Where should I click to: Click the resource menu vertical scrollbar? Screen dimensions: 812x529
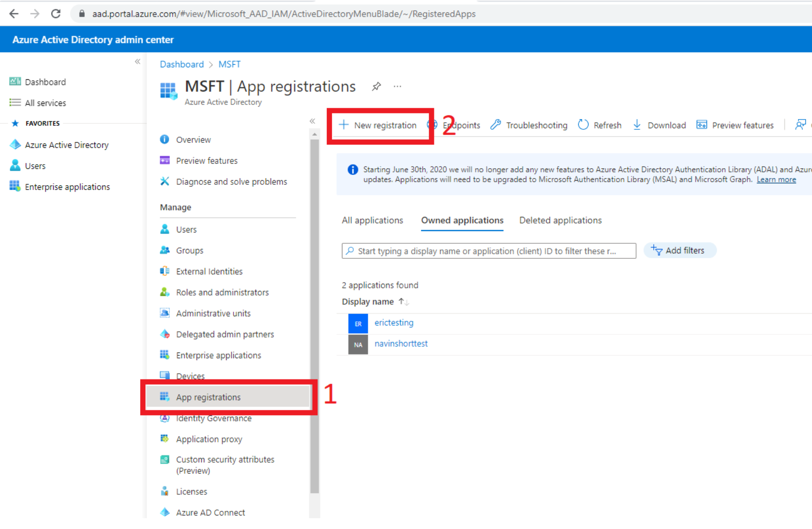[314, 311]
